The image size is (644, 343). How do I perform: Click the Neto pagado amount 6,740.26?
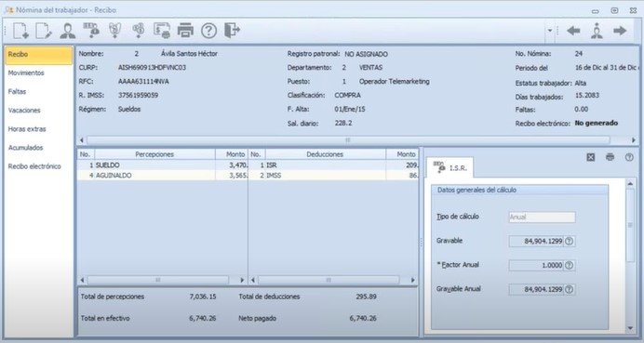tap(363, 319)
